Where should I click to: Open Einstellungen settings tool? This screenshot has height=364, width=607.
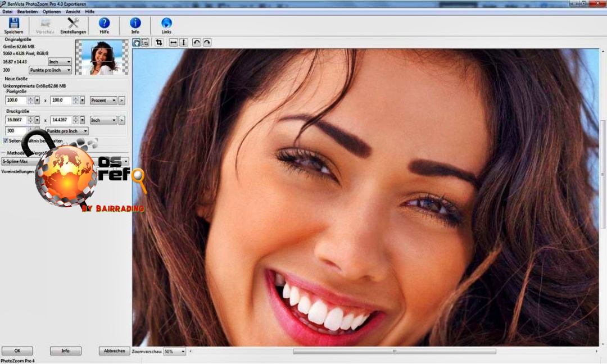(73, 25)
